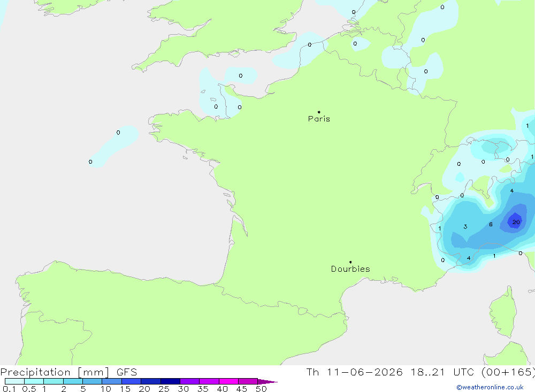Click the "6" precipitation value on map
The image size is (535, 392).
[x=491, y=225]
